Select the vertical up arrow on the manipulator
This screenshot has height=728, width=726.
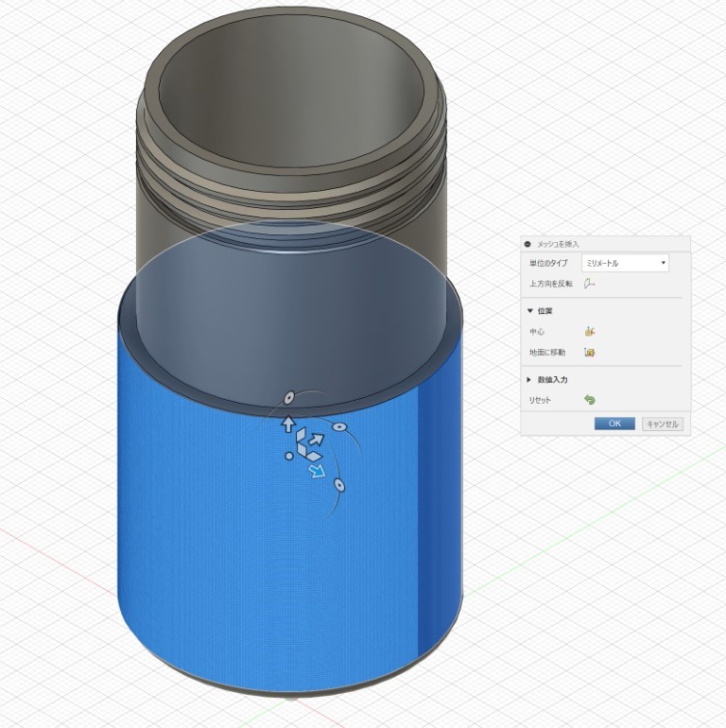pos(289,425)
